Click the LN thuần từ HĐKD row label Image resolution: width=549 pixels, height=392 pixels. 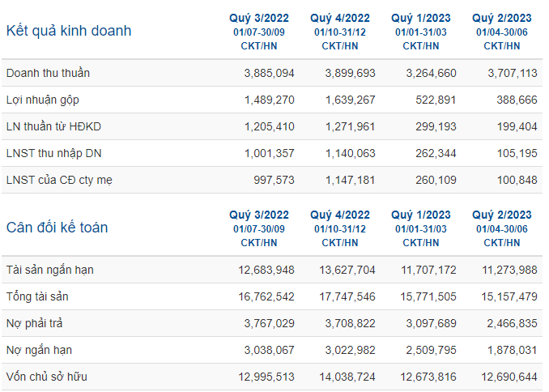53,126
